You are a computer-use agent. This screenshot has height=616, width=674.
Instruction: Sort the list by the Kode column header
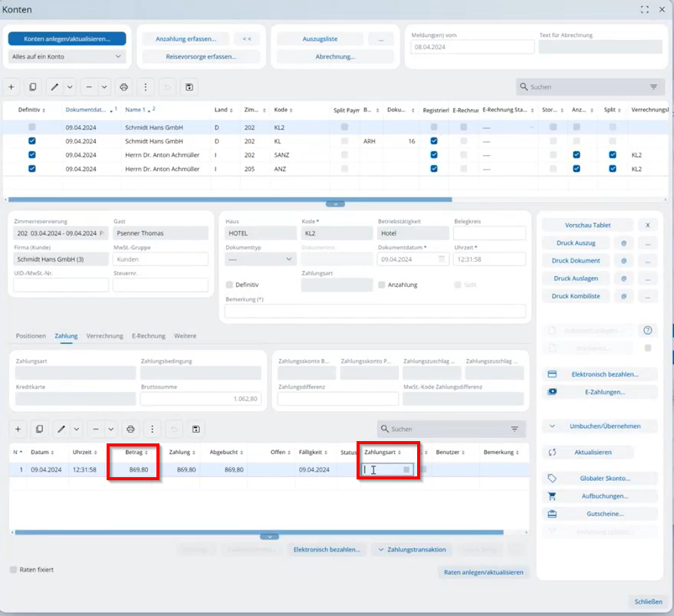(281, 110)
